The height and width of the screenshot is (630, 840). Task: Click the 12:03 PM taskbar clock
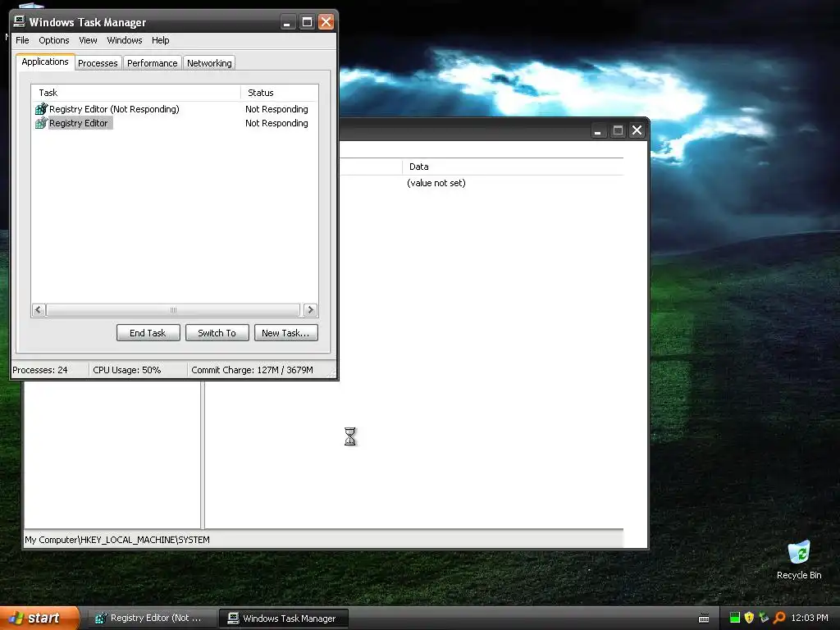pyautogui.click(x=810, y=618)
